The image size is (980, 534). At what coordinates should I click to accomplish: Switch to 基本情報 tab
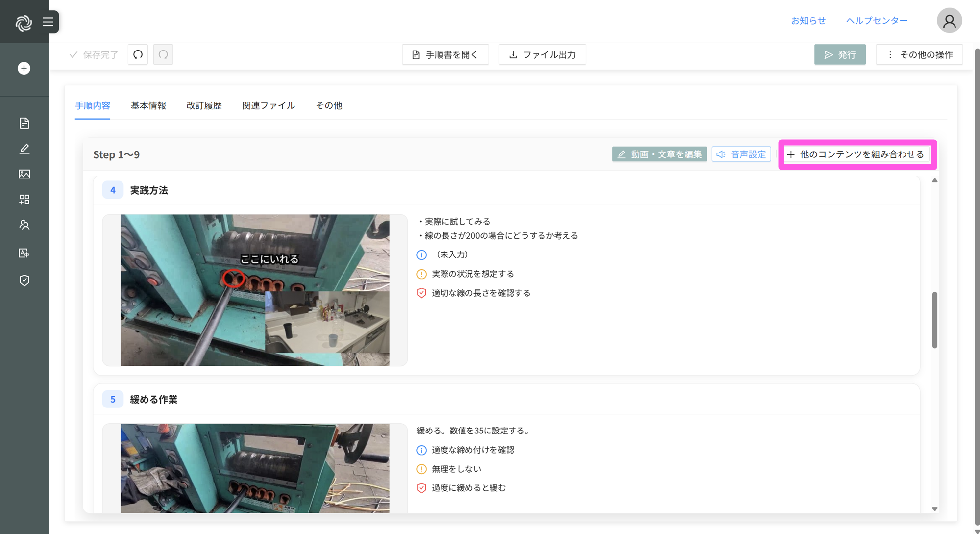pyautogui.click(x=148, y=105)
